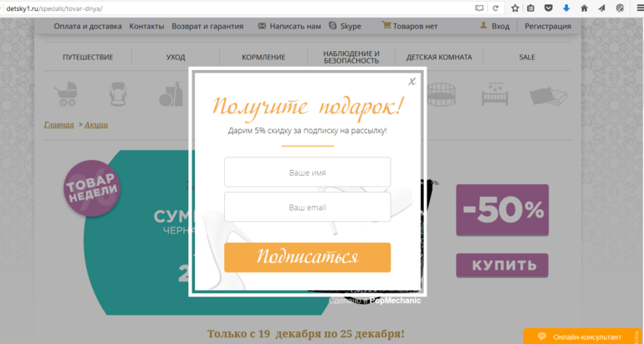Focus the 'Ваше имя' input field

click(307, 172)
